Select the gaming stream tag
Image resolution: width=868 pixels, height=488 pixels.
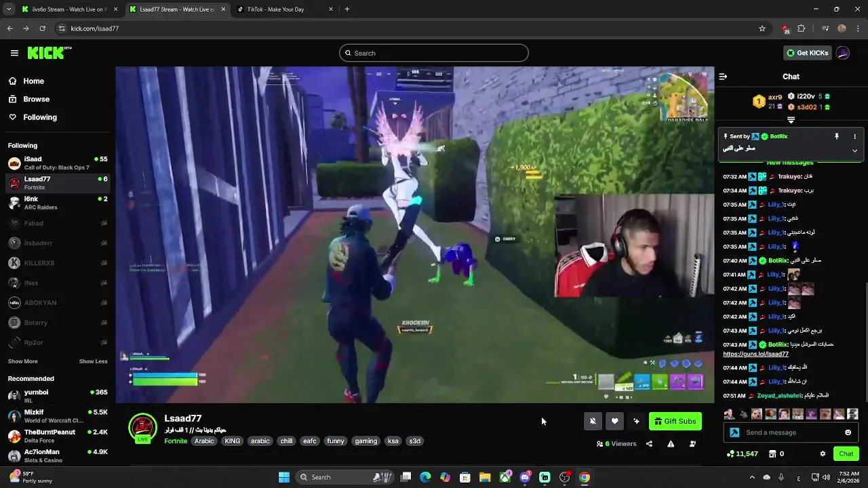[x=366, y=441]
